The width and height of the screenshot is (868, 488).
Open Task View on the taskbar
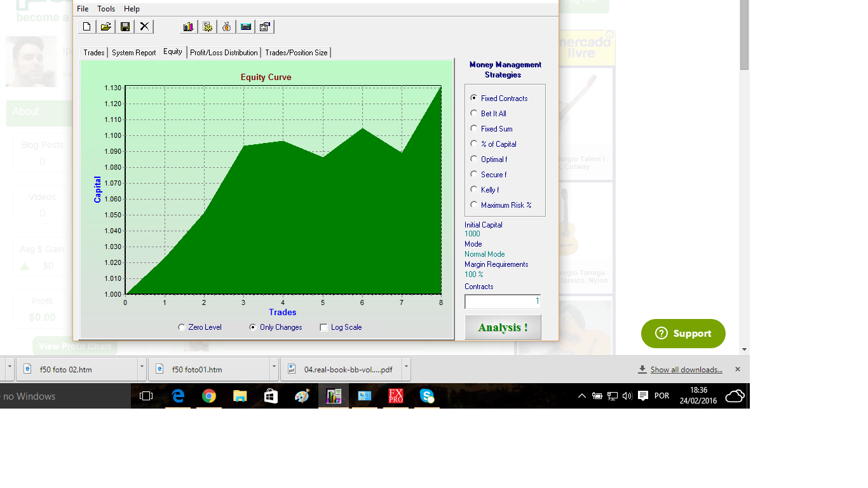pos(146,396)
